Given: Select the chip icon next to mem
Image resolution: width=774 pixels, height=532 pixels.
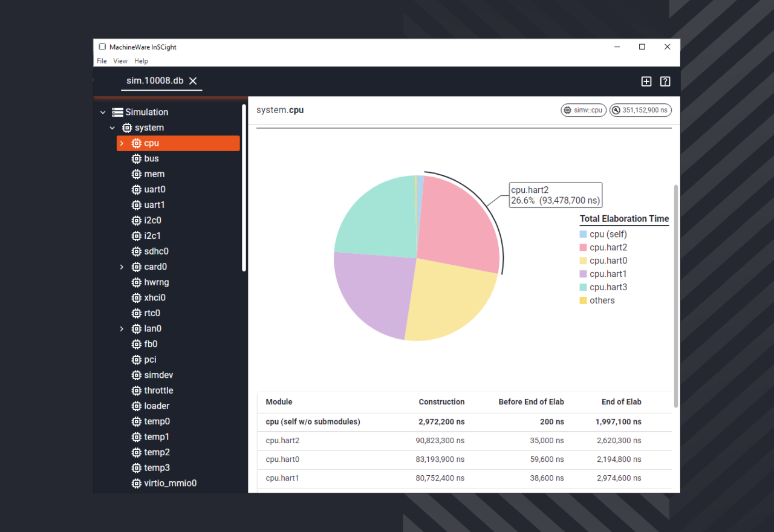Looking at the screenshot, I should [136, 174].
